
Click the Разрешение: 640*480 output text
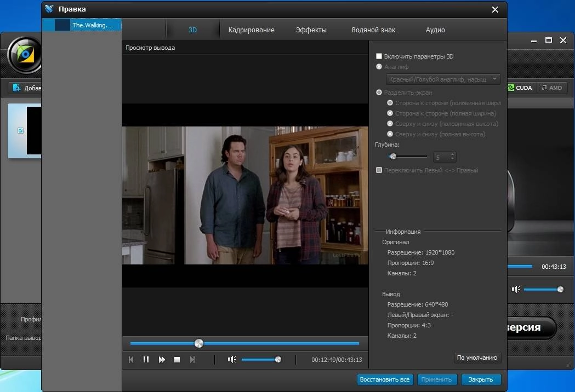click(x=418, y=304)
